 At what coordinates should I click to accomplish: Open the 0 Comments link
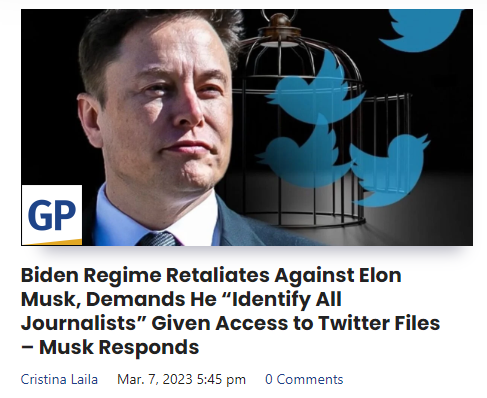tap(304, 379)
